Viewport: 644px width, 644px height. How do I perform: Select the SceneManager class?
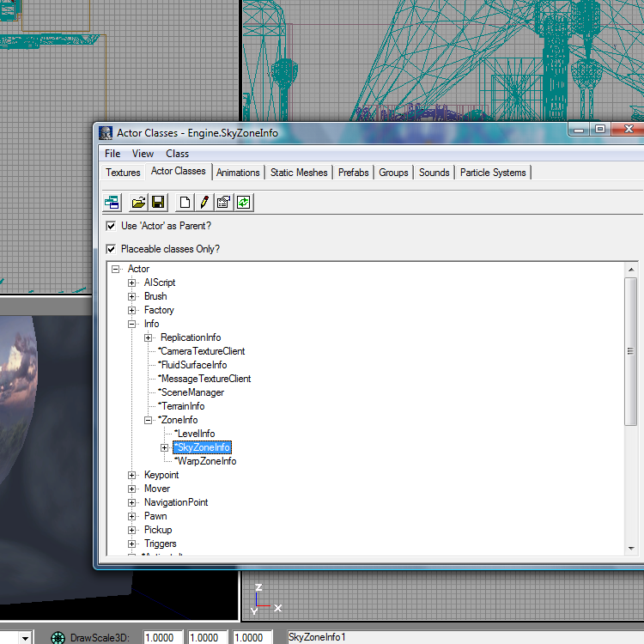pyautogui.click(x=191, y=392)
